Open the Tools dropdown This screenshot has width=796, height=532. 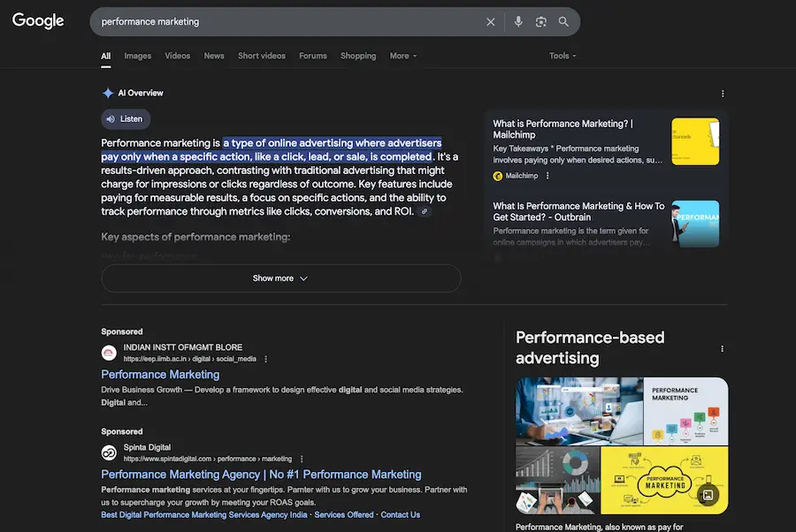pos(563,56)
